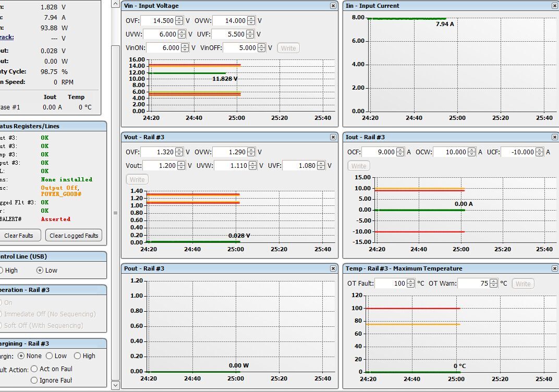Click the Clear Logged Faults button
Viewport: 559px width, 392px height.
(x=74, y=236)
